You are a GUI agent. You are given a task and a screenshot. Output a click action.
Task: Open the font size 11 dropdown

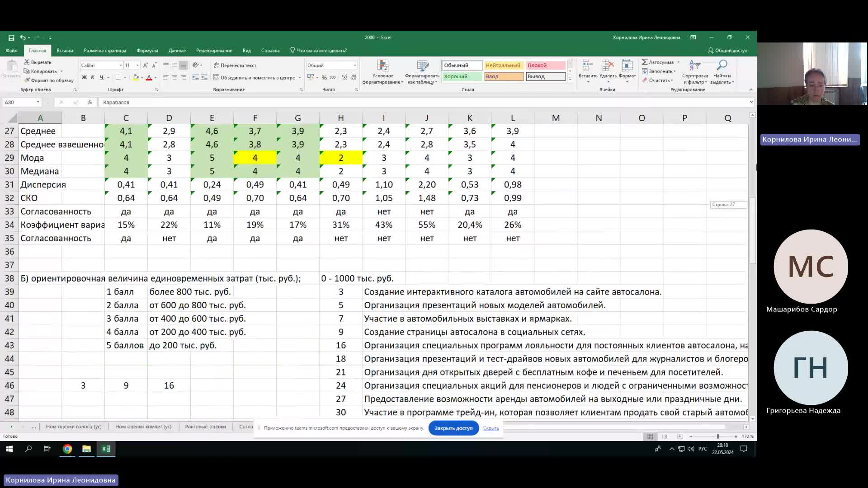point(138,66)
